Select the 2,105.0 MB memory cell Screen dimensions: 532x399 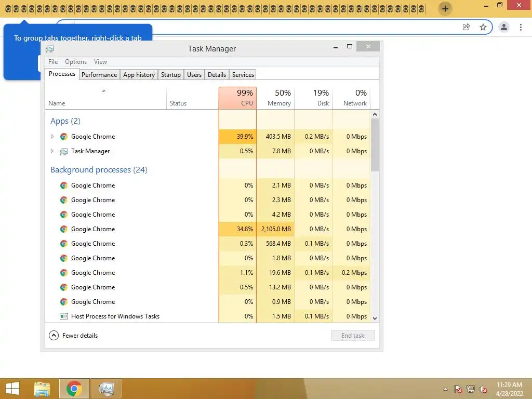(x=275, y=229)
